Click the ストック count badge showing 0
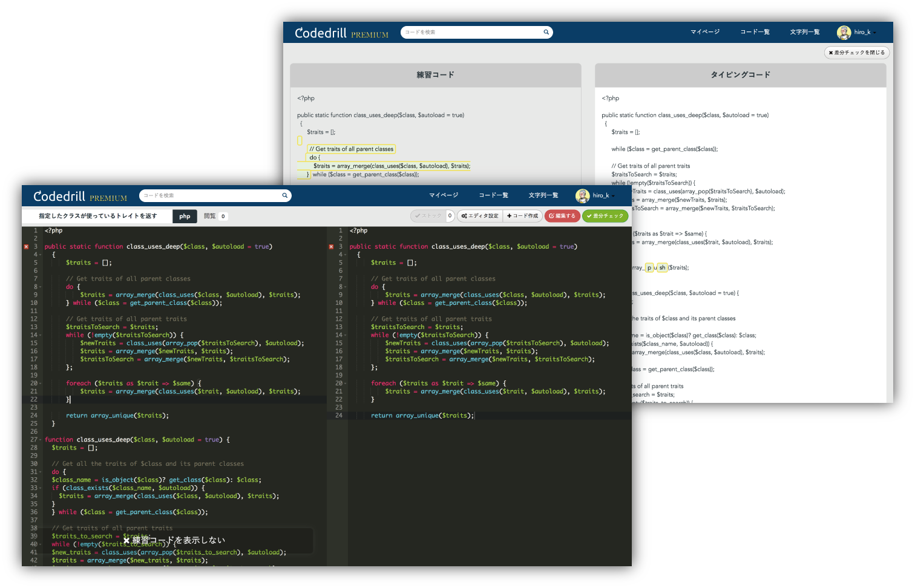This screenshot has height=588, width=915. pyautogui.click(x=450, y=216)
